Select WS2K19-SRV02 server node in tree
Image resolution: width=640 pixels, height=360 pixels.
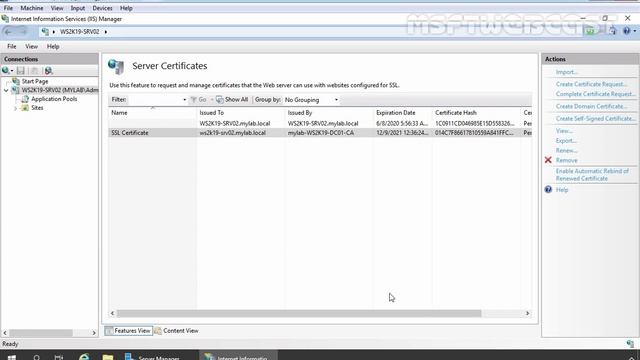pyautogui.click(x=60, y=90)
